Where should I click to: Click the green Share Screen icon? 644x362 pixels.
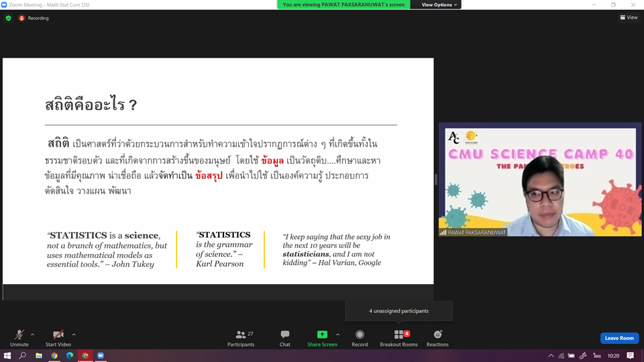pyautogui.click(x=322, y=335)
